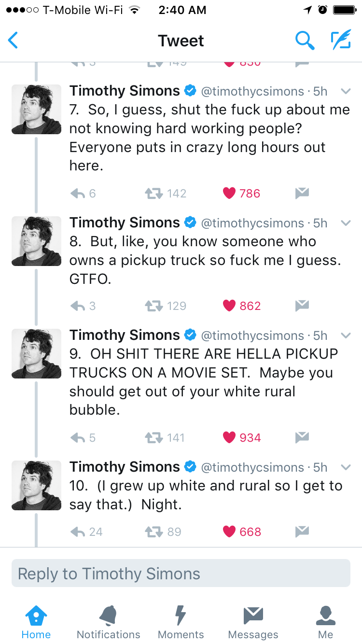Unlike tweet 10 with 668 likes
Screen dimensions: 362x644
[x=229, y=532]
